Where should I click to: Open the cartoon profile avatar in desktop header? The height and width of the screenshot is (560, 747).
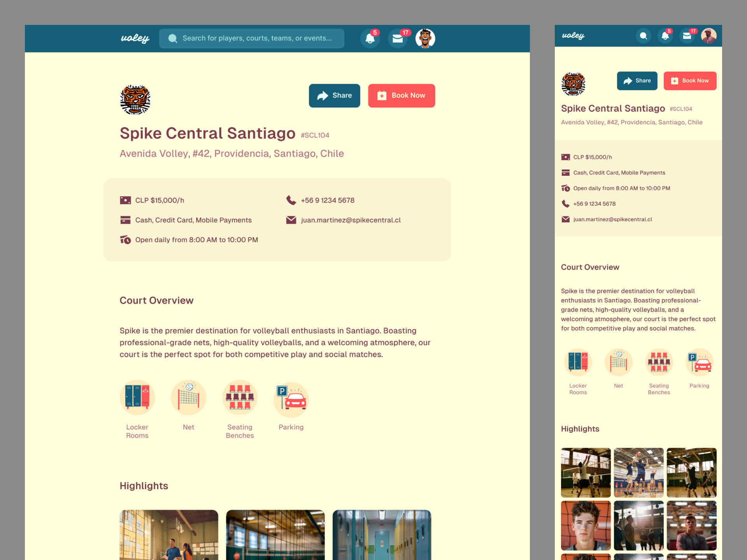coord(425,38)
